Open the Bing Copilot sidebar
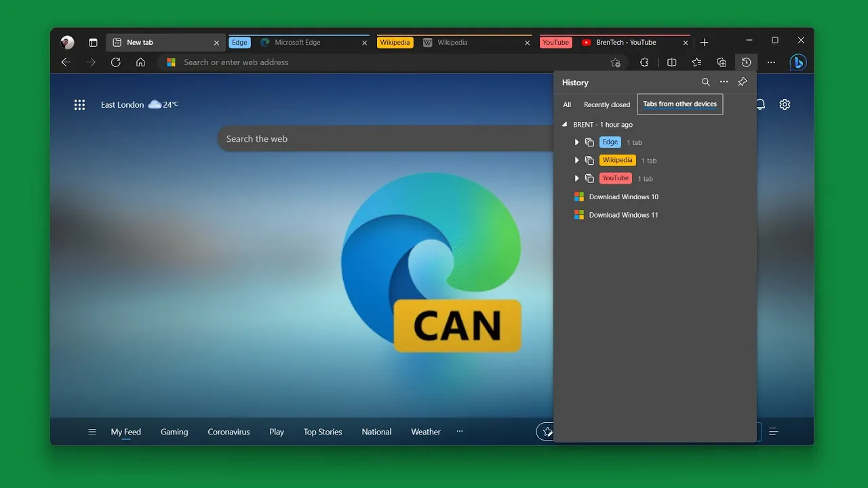 (798, 62)
